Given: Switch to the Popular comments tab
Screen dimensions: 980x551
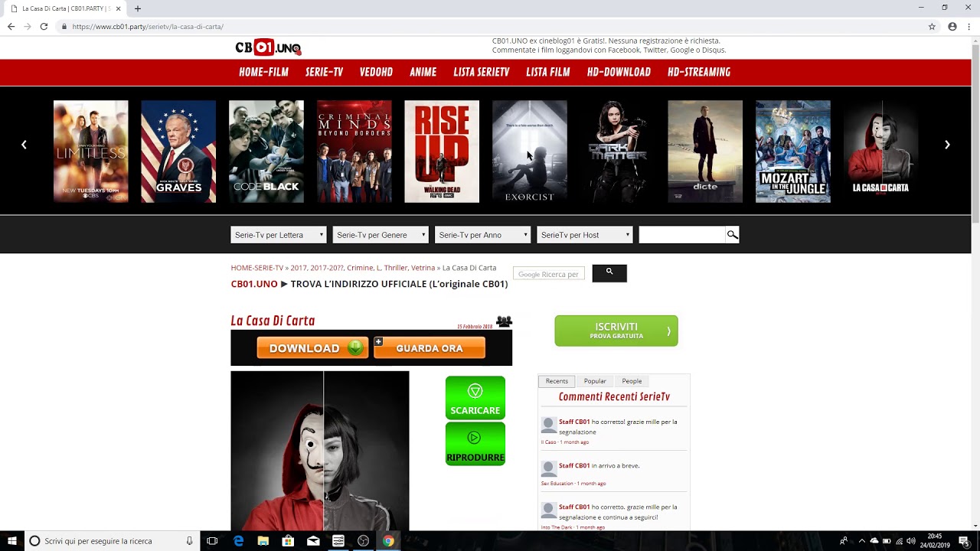Looking at the screenshot, I should 595,381.
